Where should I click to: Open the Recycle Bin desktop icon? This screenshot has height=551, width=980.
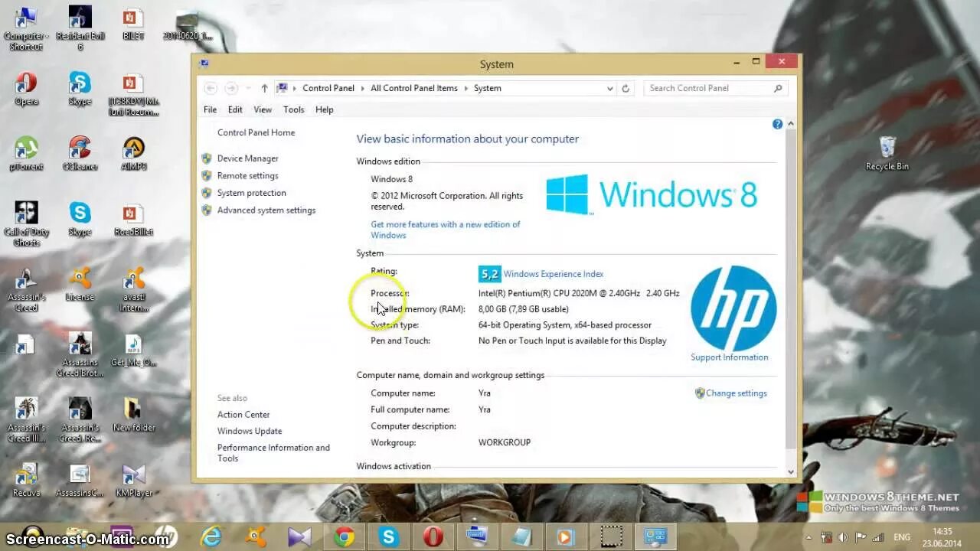pos(887,153)
